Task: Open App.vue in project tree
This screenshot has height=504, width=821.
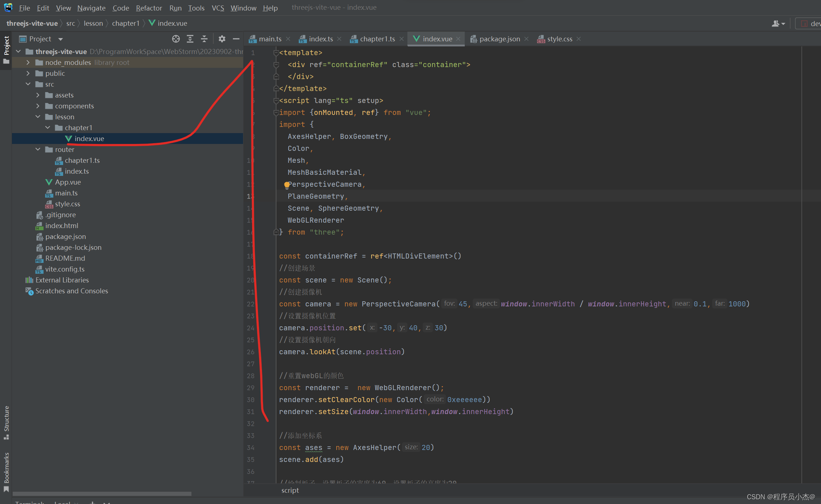Action: [x=68, y=182]
